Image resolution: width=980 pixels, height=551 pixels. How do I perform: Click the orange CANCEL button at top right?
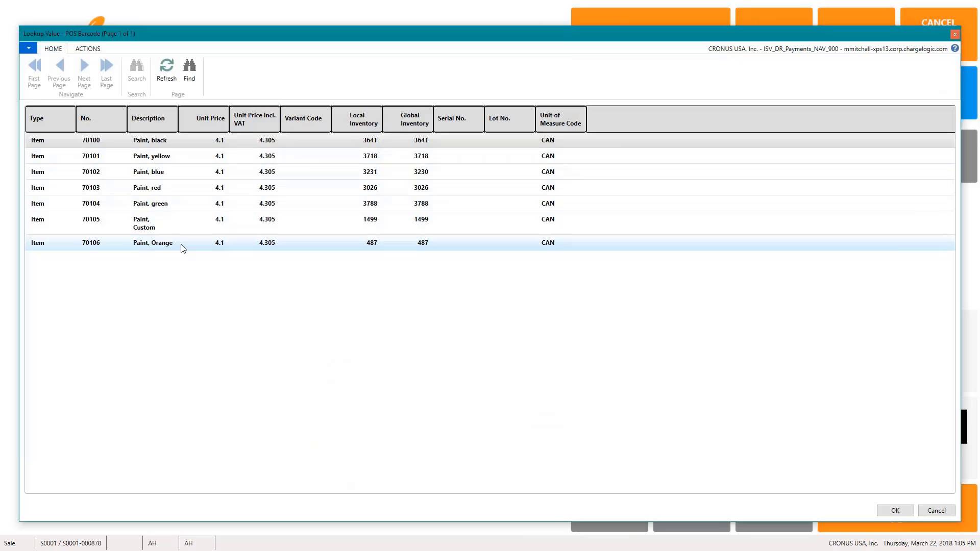point(938,22)
